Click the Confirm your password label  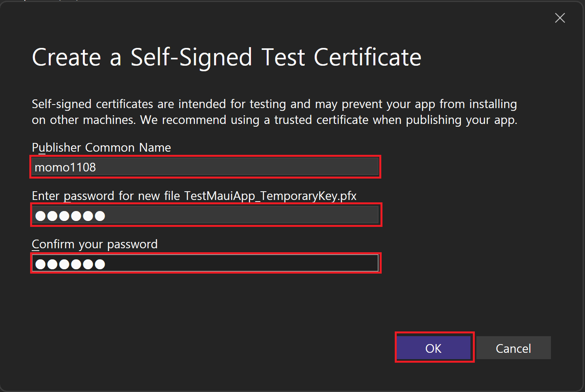[x=95, y=244]
